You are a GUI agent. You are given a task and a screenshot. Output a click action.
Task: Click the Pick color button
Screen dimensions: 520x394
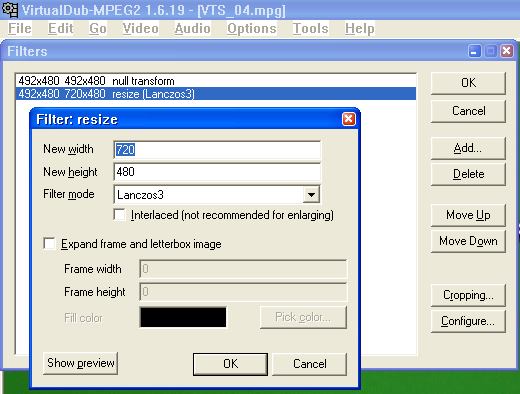pos(303,317)
